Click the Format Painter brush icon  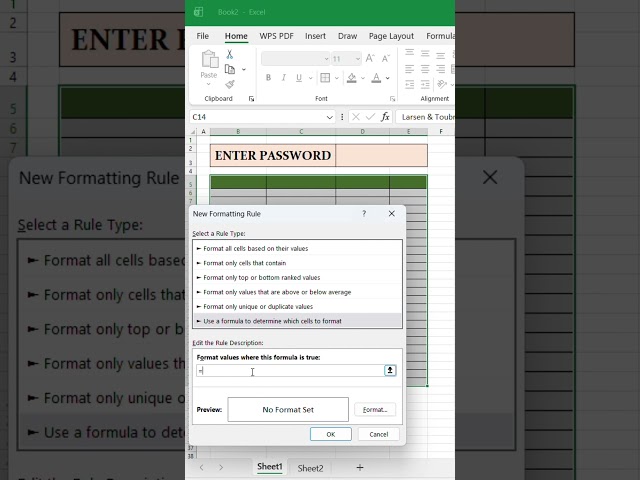coord(230,84)
